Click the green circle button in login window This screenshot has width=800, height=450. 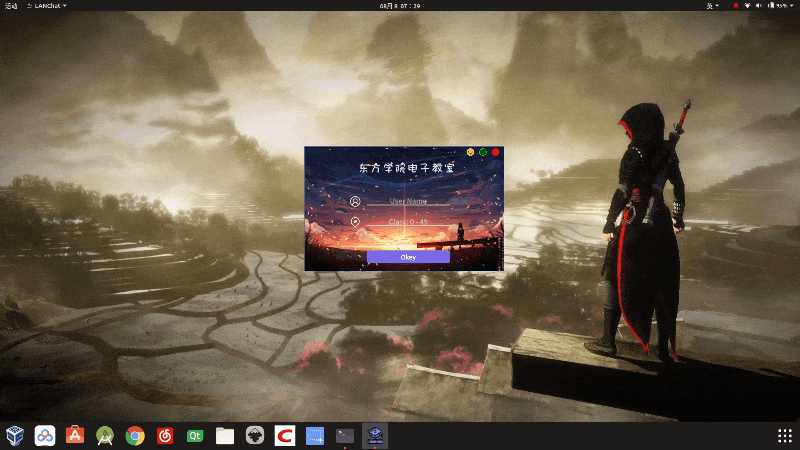click(x=483, y=152)
